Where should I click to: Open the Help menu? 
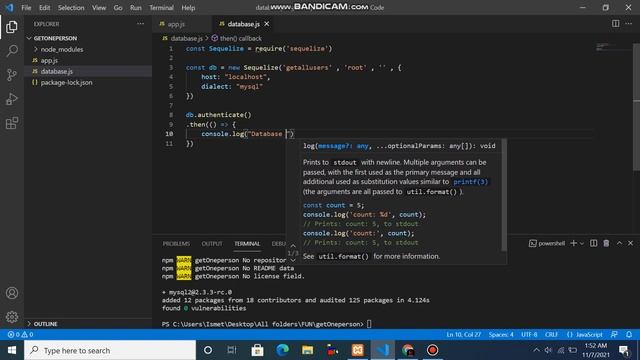pyautogui.click(x=188, y=8)
